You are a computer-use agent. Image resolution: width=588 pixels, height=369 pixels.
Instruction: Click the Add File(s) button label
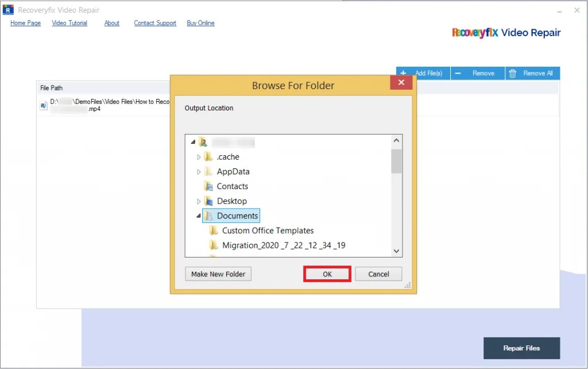coord(428,73)
